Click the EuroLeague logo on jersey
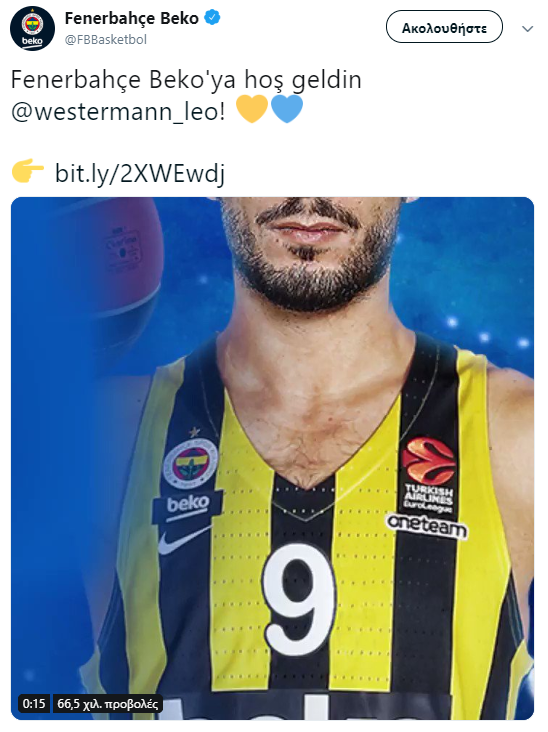This screenshot has width=548, height=732. (x=428, y=475)
